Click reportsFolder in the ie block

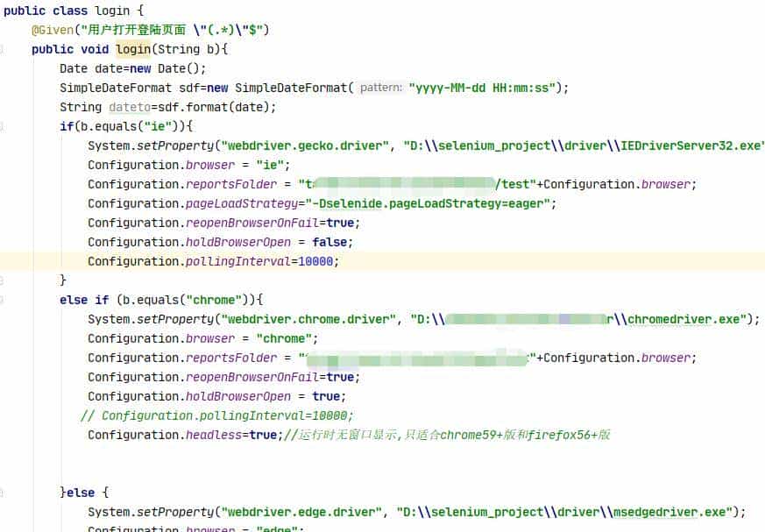(x=231, y=185)
